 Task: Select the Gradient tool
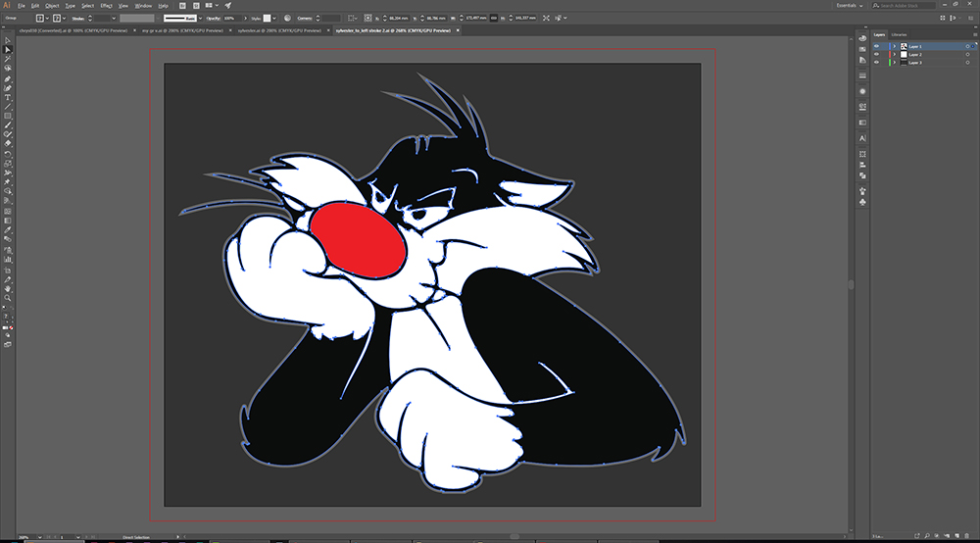pyautogui.click(x=8, y=221)
